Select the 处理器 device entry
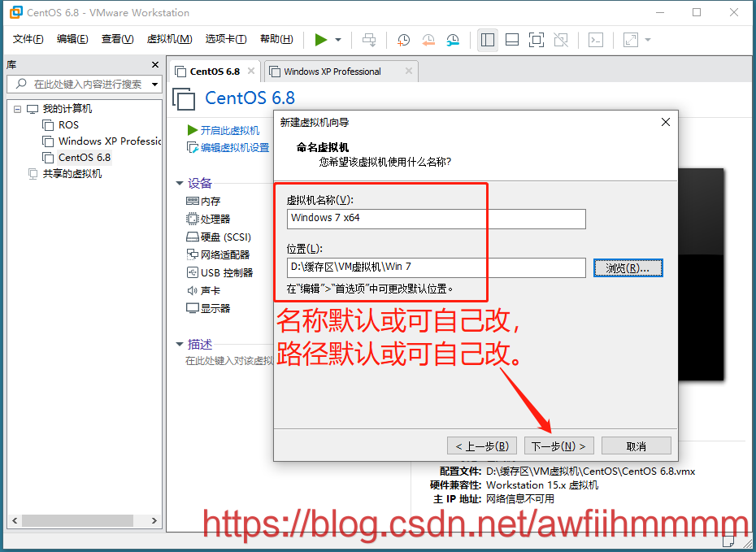 [x=215, y=219]
